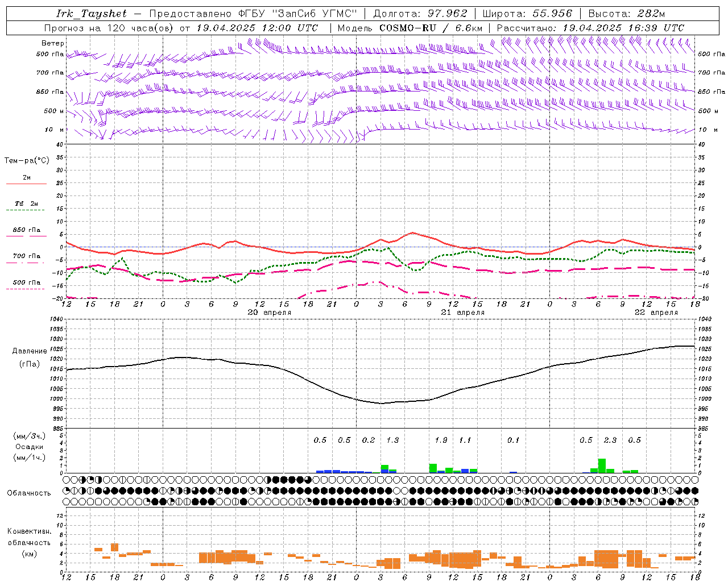Click the 3-hour precipitation value 1.3
This screenshot has height=582, width=728.
click(392, 440)
